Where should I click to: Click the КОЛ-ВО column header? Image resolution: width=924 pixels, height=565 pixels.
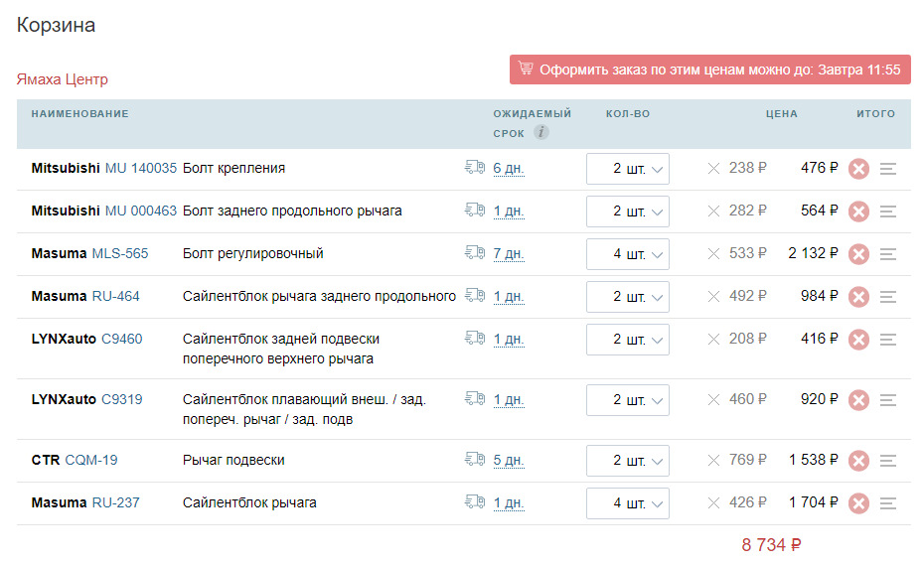point(628,114)
